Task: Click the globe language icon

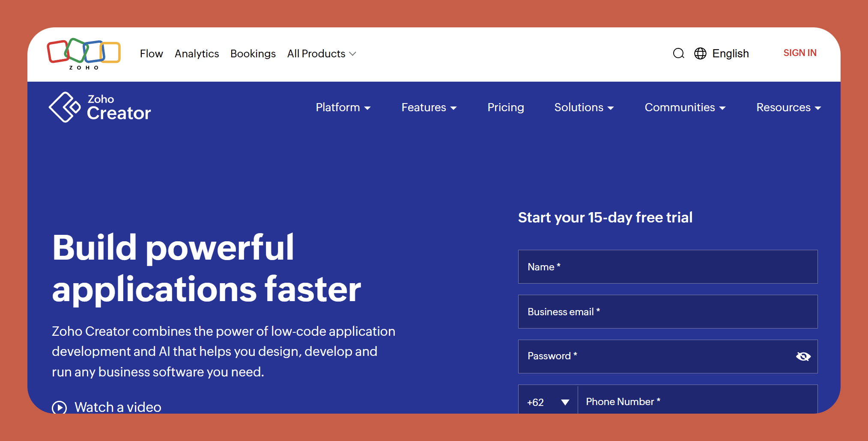Action: (700, 53)
